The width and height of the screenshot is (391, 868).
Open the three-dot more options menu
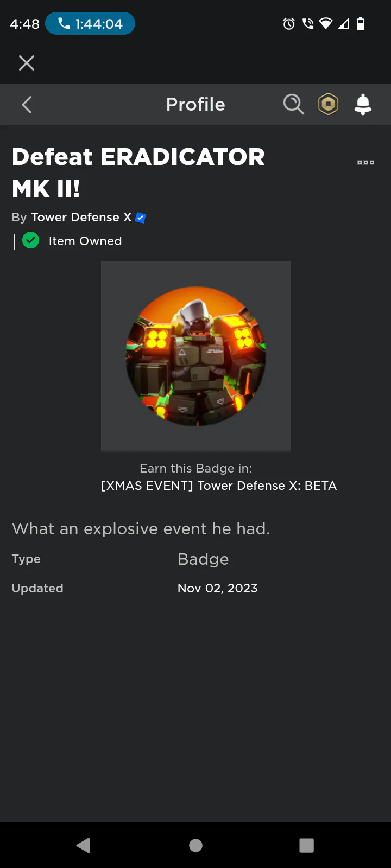pos(365,162)
